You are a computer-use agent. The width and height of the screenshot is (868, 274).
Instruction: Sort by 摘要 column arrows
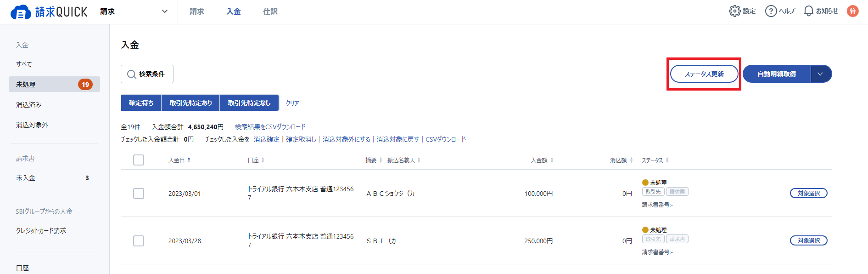(381, 160)
